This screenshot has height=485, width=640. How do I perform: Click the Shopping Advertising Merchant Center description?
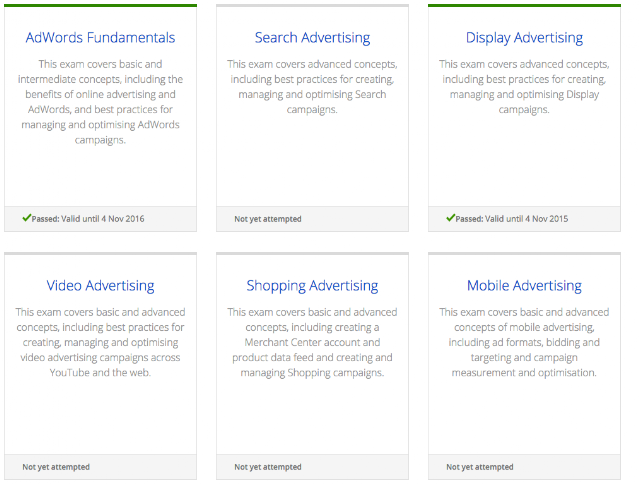[312, 342]
